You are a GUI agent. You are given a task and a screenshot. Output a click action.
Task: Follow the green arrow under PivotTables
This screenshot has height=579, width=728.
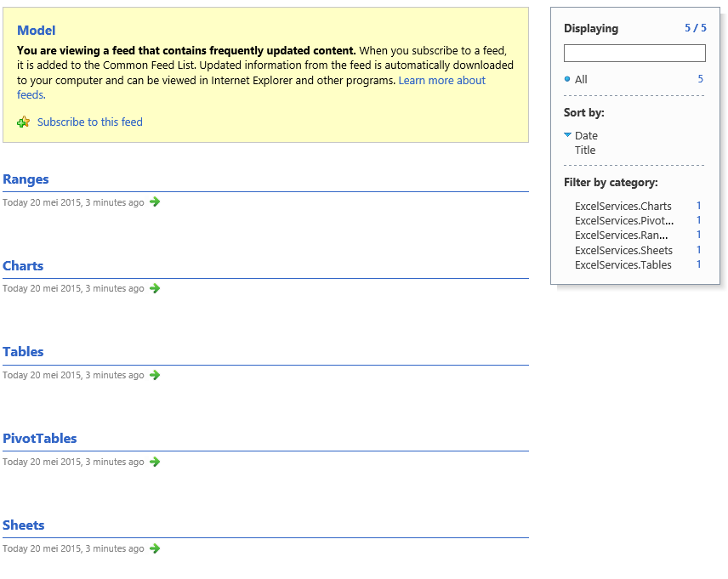click(155, 462)
